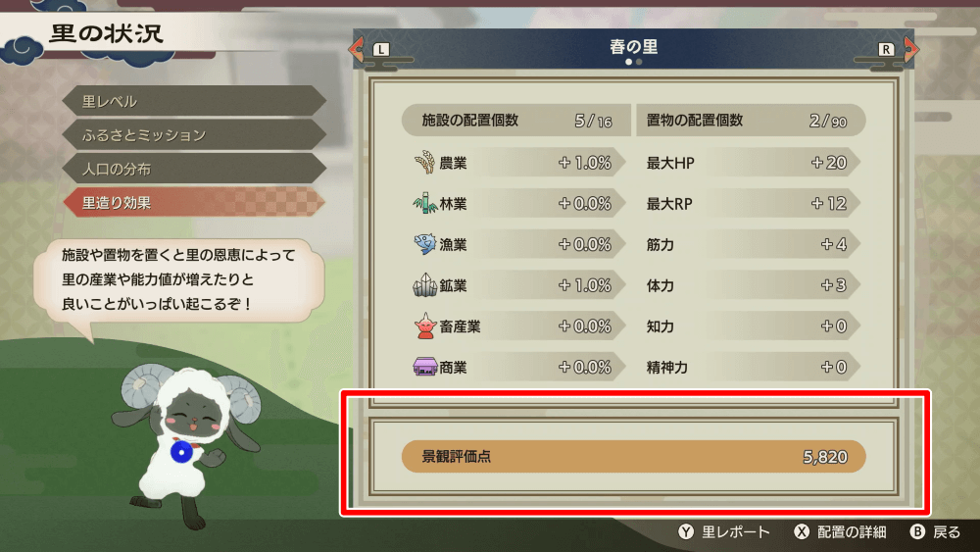Viewport: 980px width, 552px height.
Task: Click the 林業 bamboo icon
Action: pos(425,203)
